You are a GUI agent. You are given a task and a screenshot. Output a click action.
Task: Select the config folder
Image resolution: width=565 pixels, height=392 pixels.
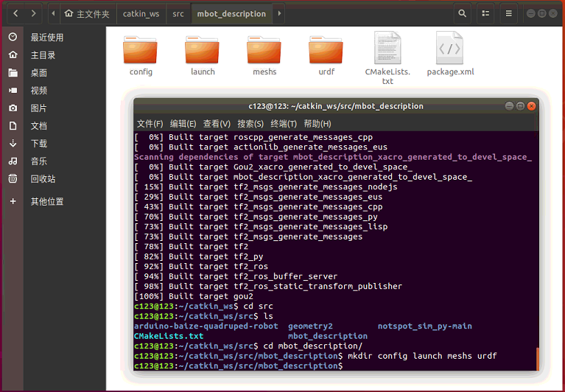(x=140, y=55)
